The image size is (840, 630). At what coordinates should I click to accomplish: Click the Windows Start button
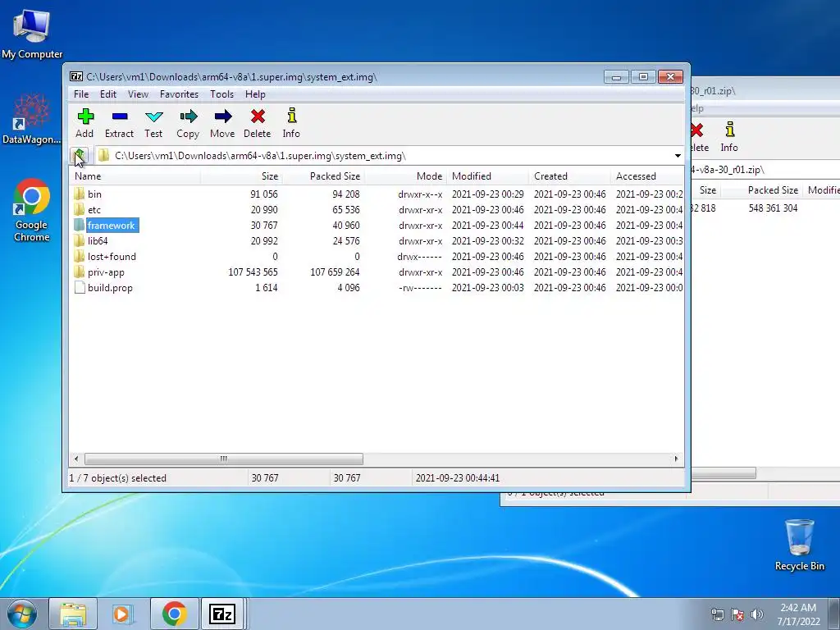[21, 614]
